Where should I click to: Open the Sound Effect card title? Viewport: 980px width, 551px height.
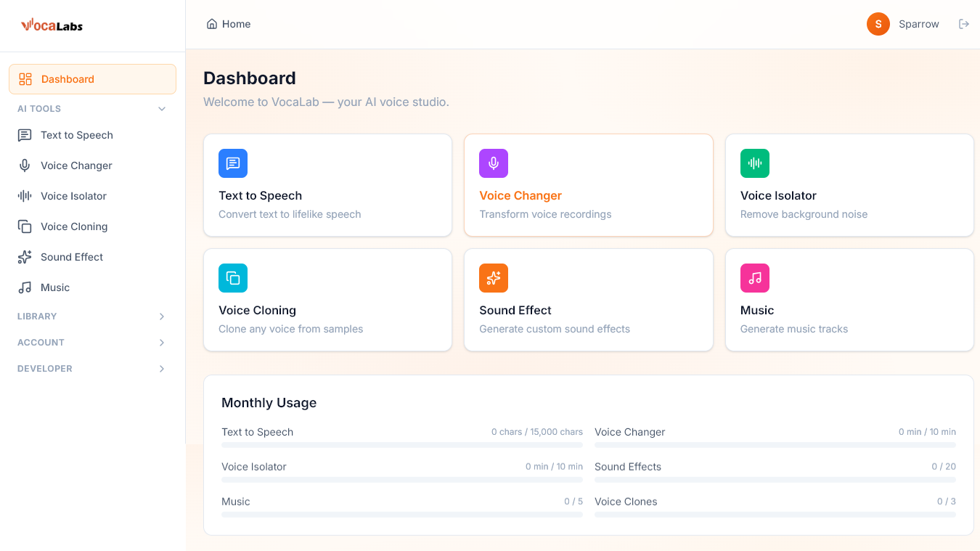[515, 310]
